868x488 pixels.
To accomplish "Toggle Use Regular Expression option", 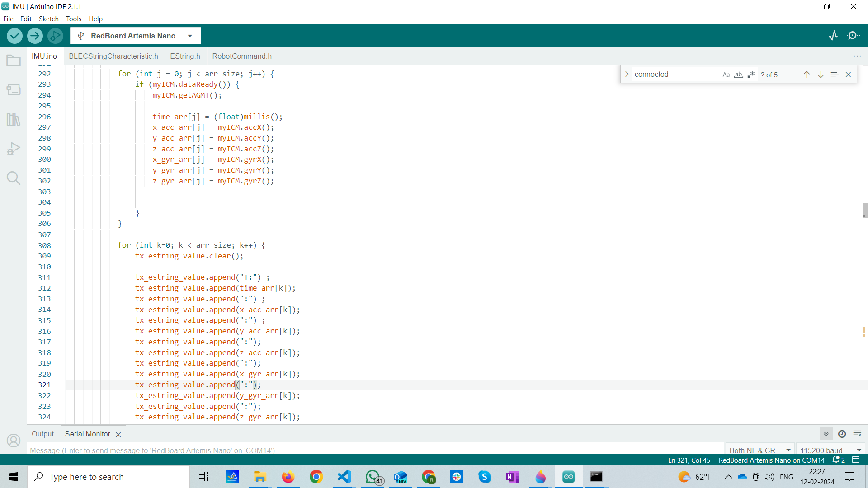I will pos(751,75).
